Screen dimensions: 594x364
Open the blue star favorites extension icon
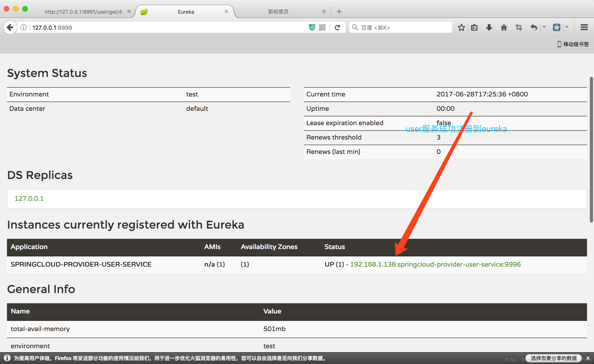click(556, 27)
